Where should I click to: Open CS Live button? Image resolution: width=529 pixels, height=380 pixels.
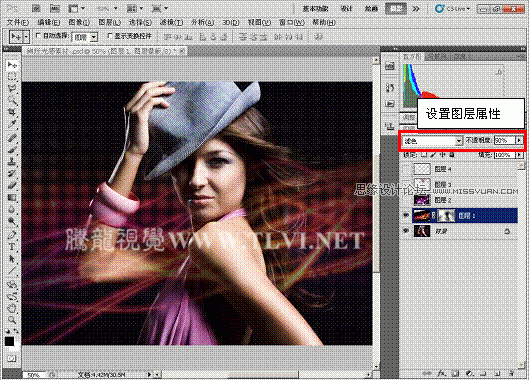point(453,9)
